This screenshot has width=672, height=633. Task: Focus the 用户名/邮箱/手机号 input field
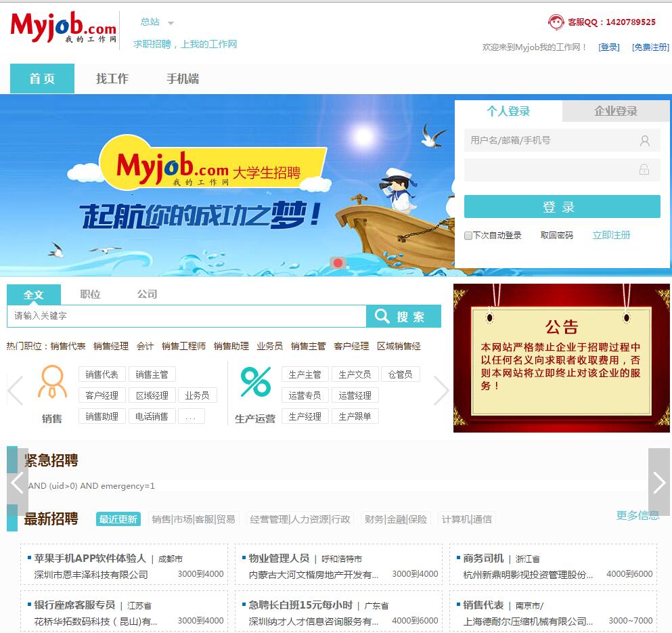pyautogui.click(x=562, y=140)
